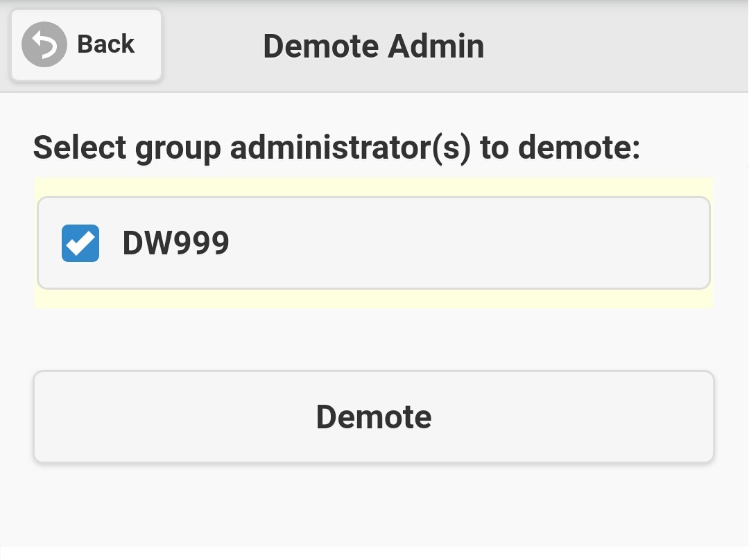The image size is (749, 560).
Task: Click the DW999 list row
Action: [x=374, y=243]
